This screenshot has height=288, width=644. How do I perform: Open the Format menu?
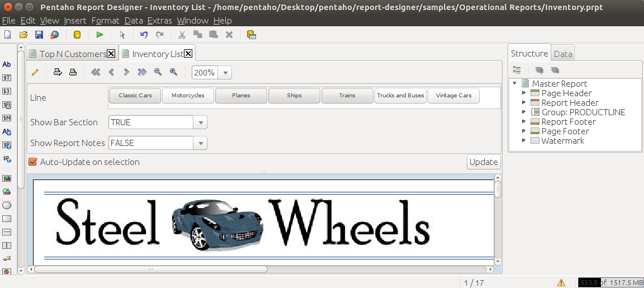pyautogui.click(x=105, y=21)
